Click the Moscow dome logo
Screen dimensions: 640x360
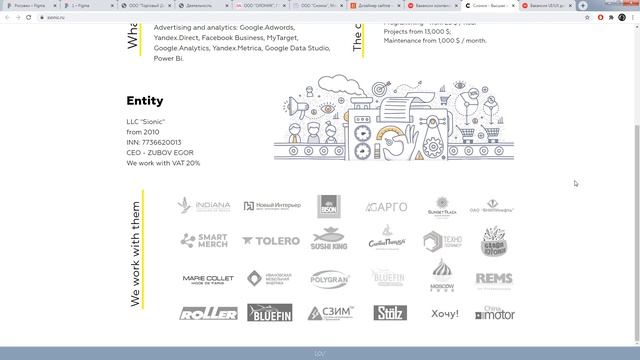click(x=442, y=275)
